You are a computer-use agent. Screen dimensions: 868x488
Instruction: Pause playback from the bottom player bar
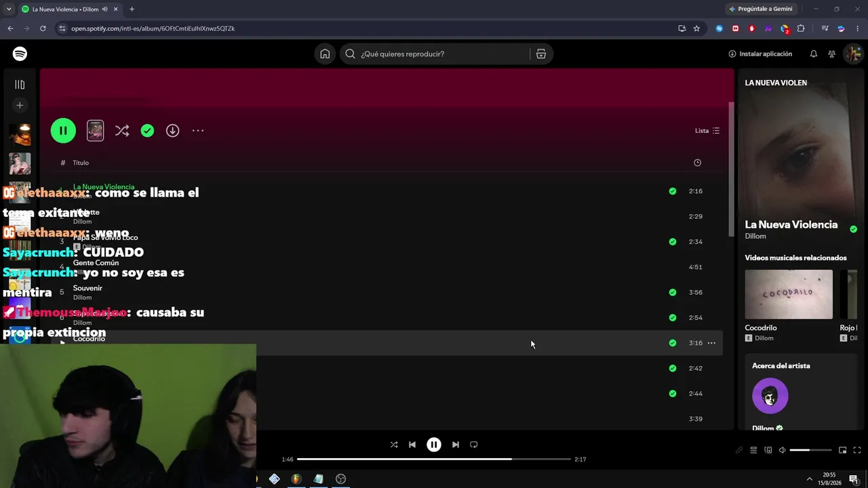(x=434, y=445)
